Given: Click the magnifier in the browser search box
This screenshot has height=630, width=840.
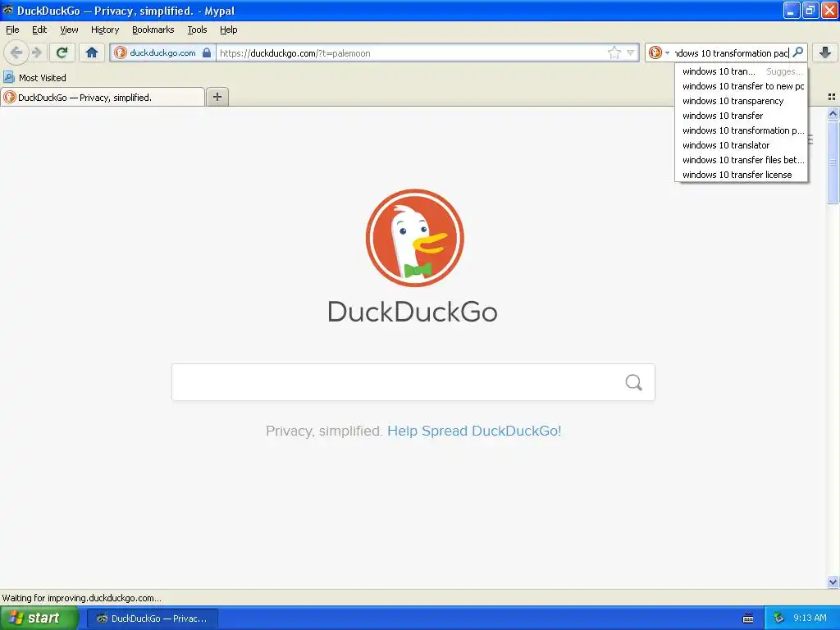Looking at the screenshot, I should 797,52.
